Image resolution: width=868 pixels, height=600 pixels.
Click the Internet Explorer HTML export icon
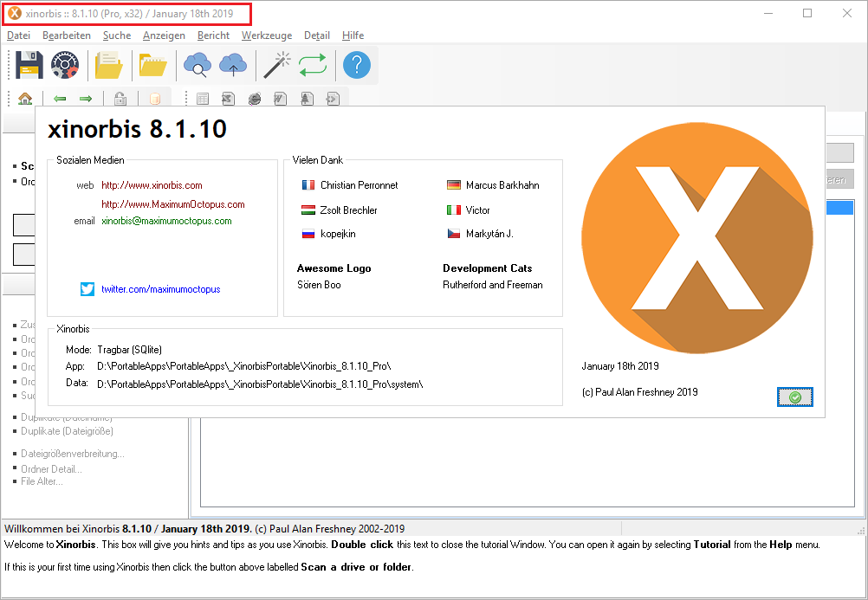255,99
